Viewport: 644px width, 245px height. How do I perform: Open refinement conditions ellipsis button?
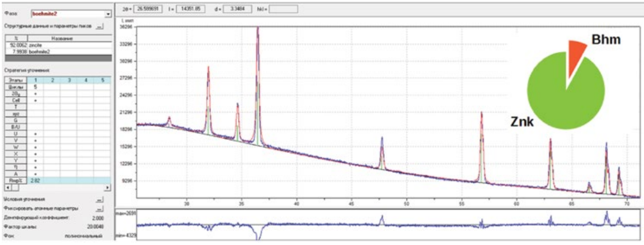100,199
